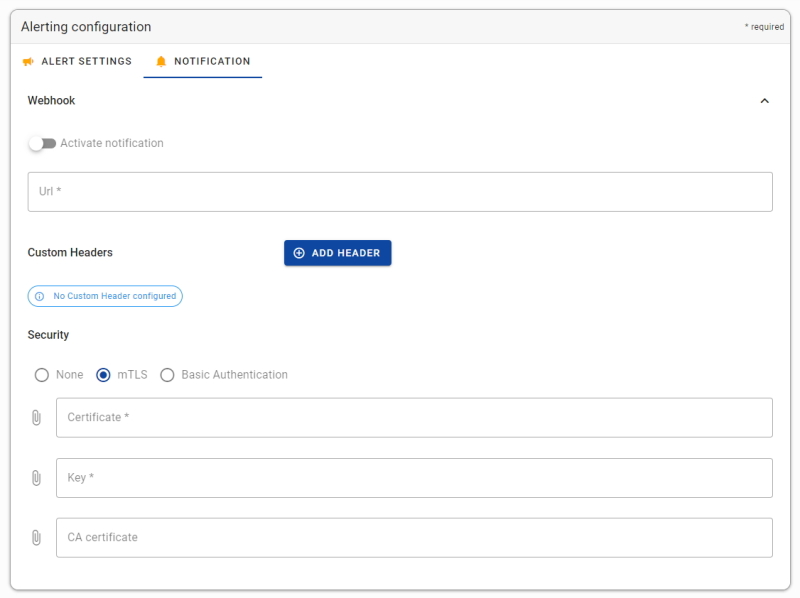Click the paperclip icon beside Key field

coord(36,478)
